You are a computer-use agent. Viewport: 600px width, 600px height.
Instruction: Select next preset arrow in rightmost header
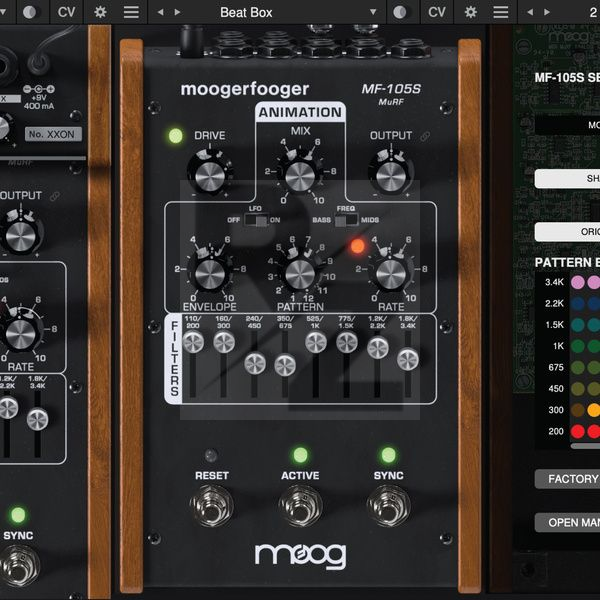tap(547, 12)
